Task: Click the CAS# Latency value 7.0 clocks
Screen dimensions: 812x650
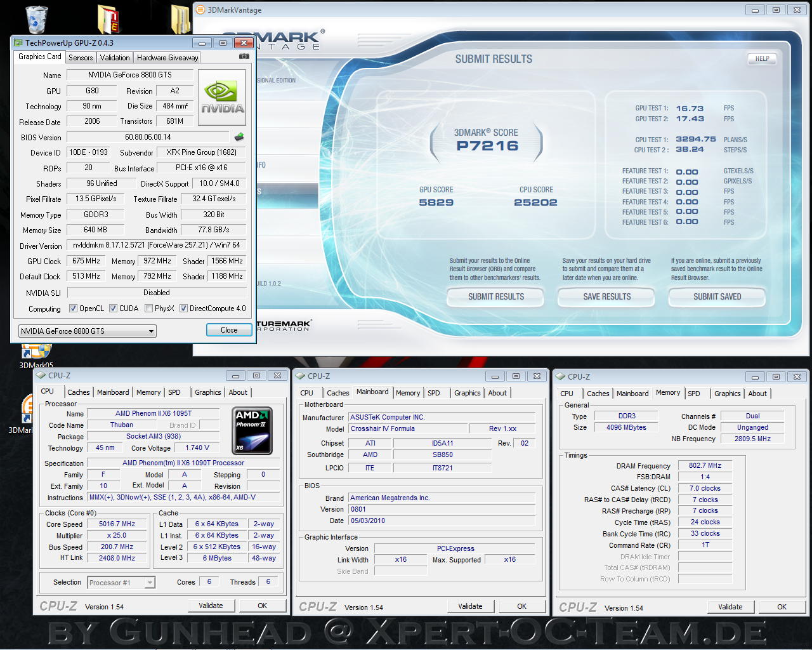Action: pos(705,488)
